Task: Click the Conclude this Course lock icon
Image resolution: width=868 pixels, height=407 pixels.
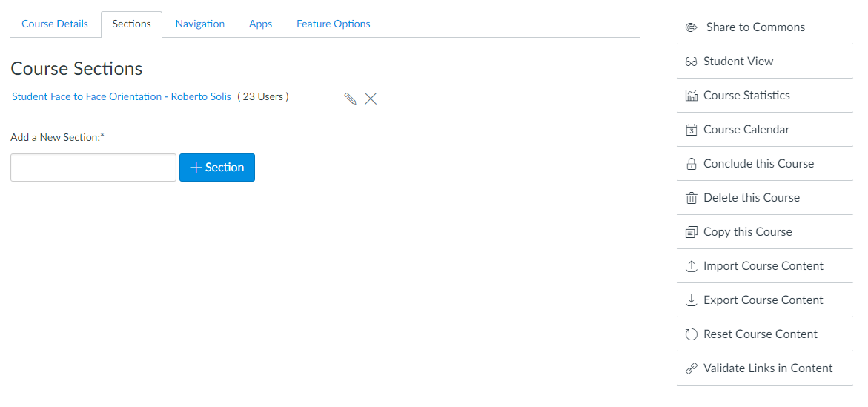Action: pyautogui.click(x=691, y=164)
